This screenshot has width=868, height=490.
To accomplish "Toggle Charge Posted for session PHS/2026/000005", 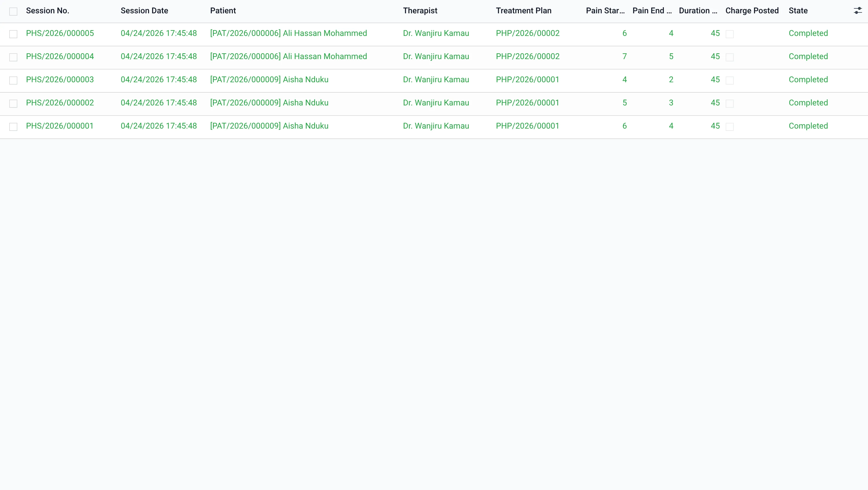I will (x=729, y=34).
